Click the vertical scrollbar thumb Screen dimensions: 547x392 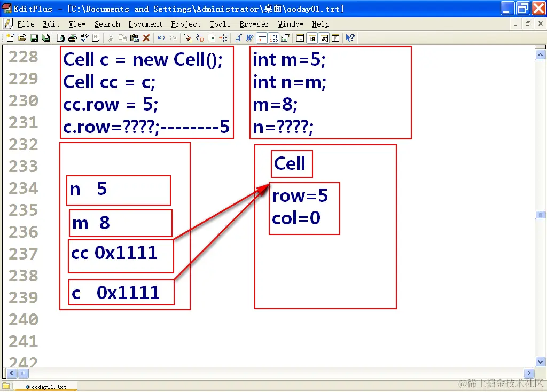(x=540, y=215)
